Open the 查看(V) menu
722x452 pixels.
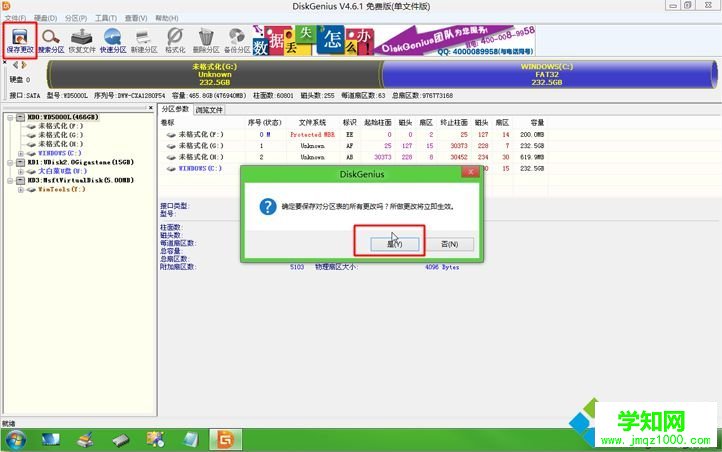(136, 18)
